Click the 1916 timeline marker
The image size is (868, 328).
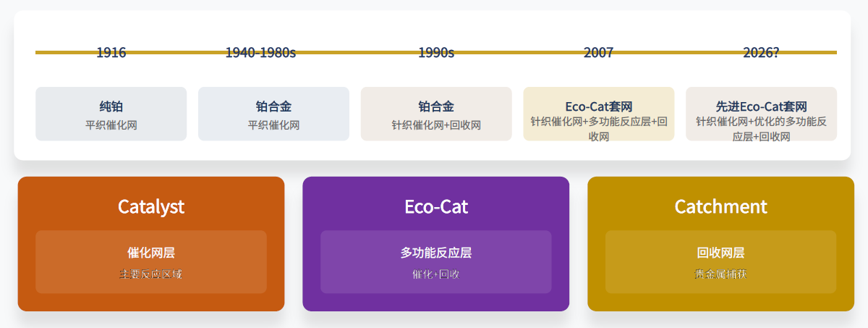tap(111, 52)
